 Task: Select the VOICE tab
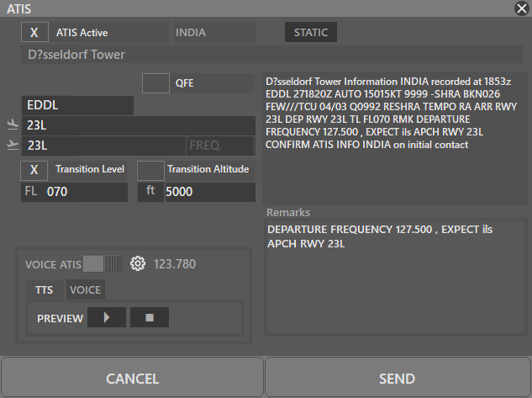[x=85, y=290]
